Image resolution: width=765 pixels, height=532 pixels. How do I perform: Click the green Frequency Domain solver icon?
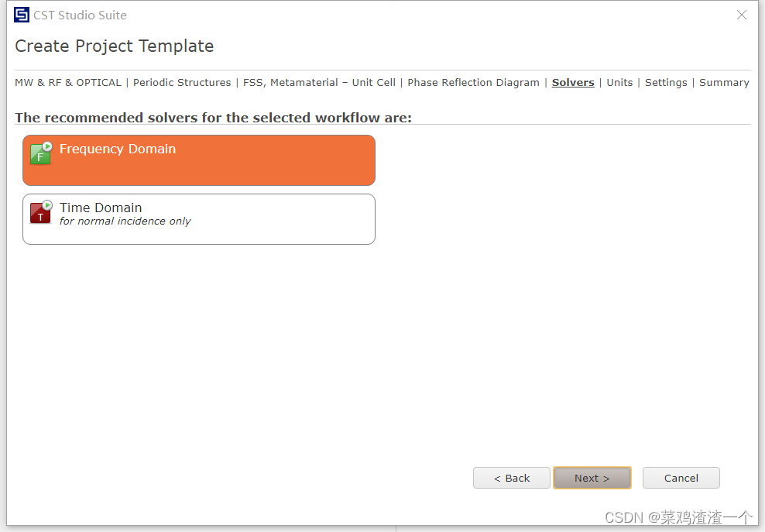41,153
